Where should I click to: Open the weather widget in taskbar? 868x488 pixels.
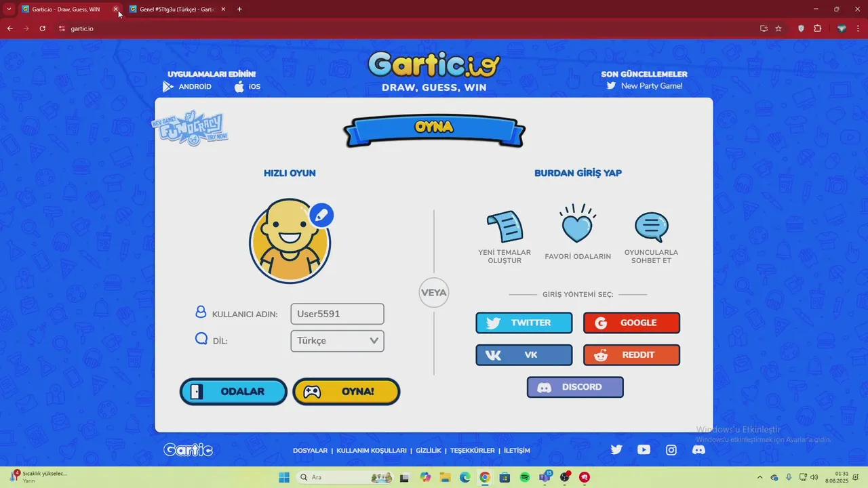coord(39,476)
